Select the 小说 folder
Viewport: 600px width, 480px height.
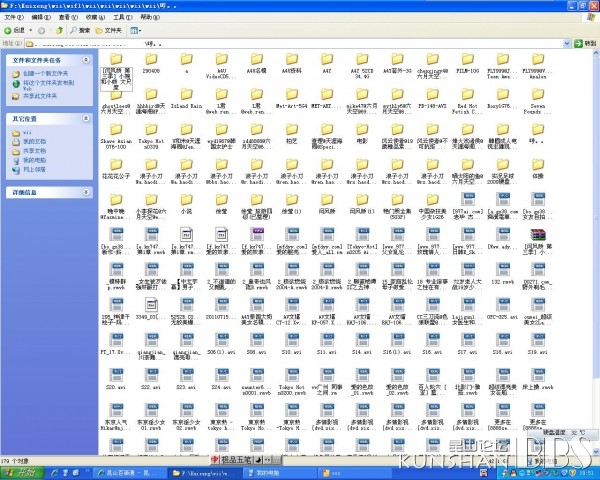186,204
